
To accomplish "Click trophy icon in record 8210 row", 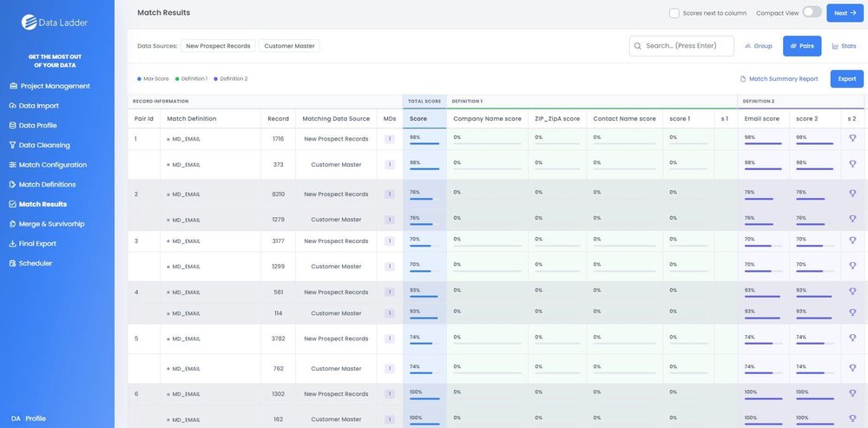I will [852, 194].
